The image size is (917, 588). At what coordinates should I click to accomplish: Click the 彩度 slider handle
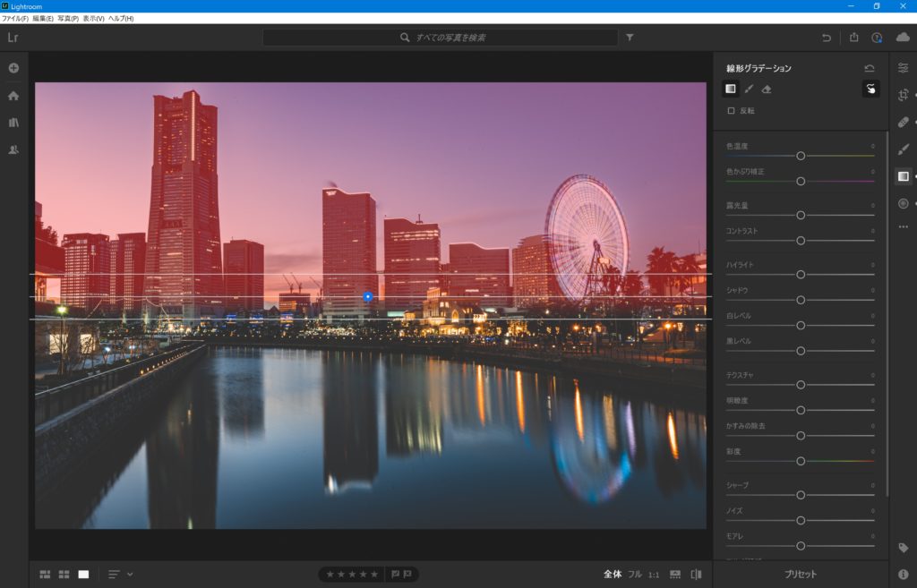coord(801,462)
